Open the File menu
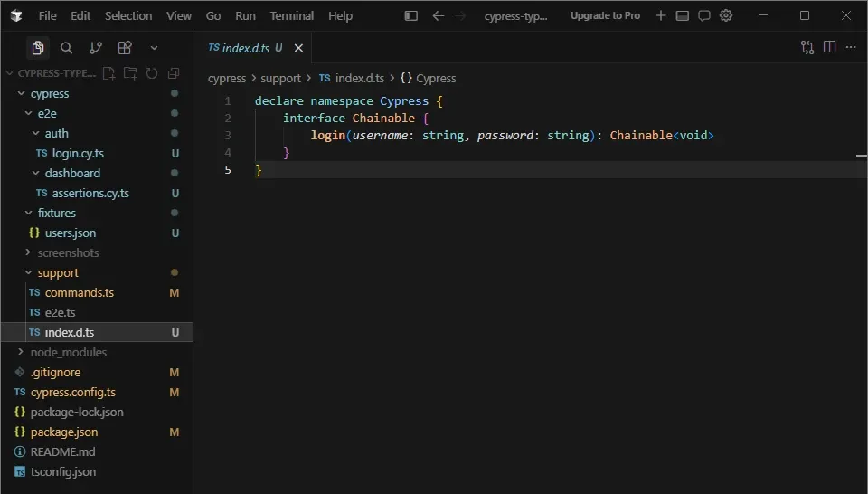This screenshot has height=494, width=868. (x=47, y=16)
